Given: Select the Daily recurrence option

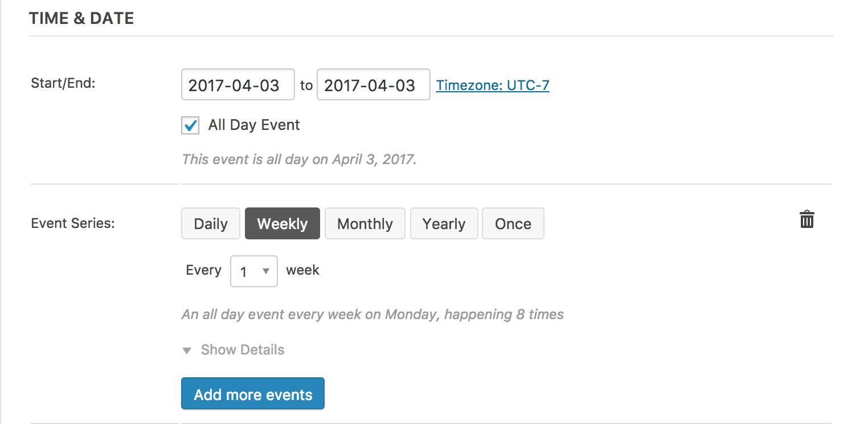Looking at the screenshot, I should (x=211, y=223).
